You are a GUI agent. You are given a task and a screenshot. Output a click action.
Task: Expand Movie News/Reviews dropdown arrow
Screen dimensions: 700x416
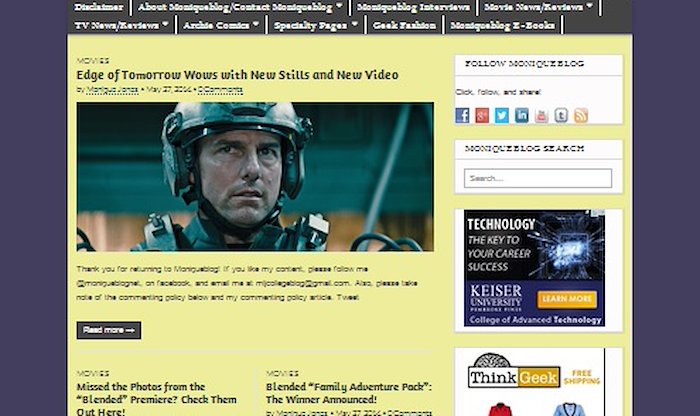(589, 6)
